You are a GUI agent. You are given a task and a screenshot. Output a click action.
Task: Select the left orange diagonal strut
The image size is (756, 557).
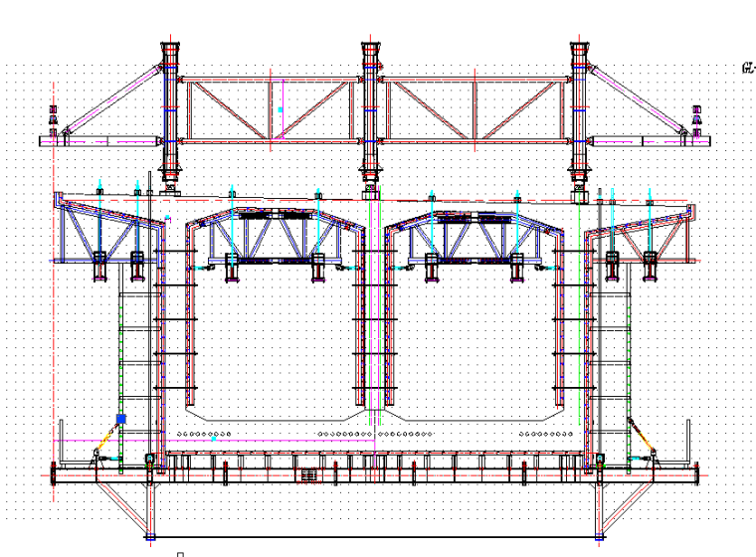(x=102, y=438)
